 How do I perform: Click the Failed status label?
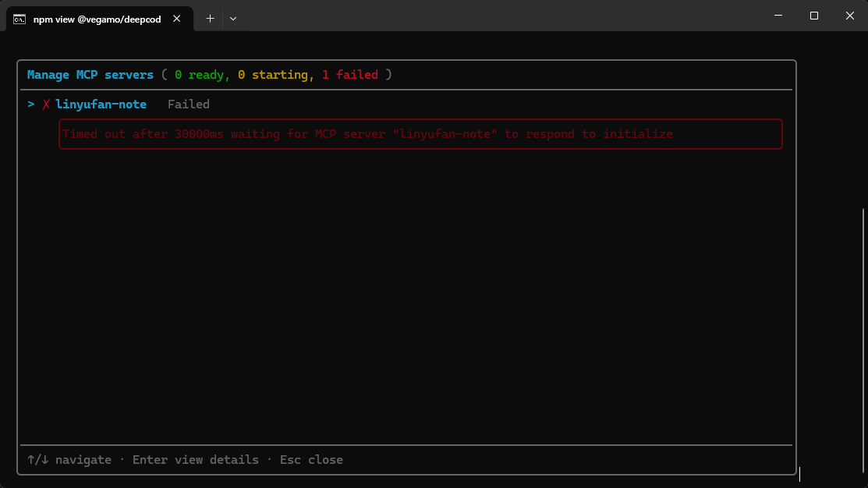point(189,104)
